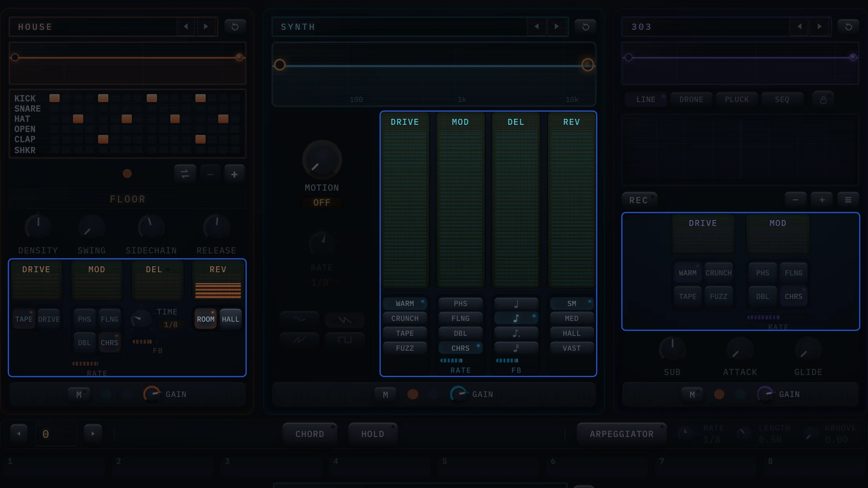Enable the HOLD mode

pos(373,434)
